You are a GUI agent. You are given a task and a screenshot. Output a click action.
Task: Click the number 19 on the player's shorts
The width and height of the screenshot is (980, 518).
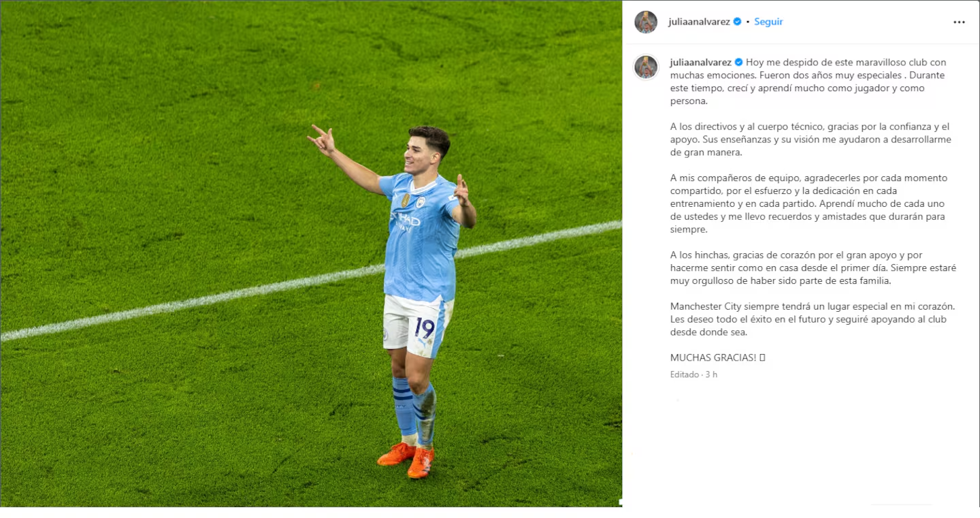click(425, 328)
